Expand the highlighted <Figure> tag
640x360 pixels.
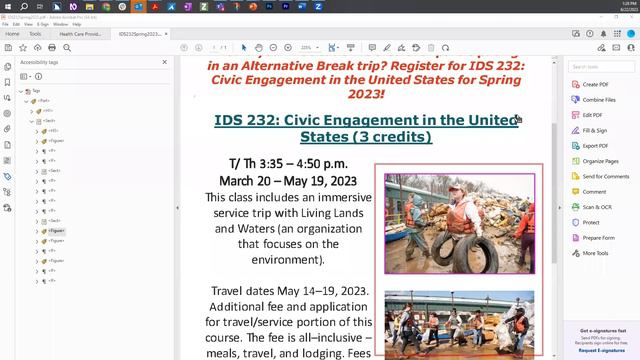[x=37, y=231]
